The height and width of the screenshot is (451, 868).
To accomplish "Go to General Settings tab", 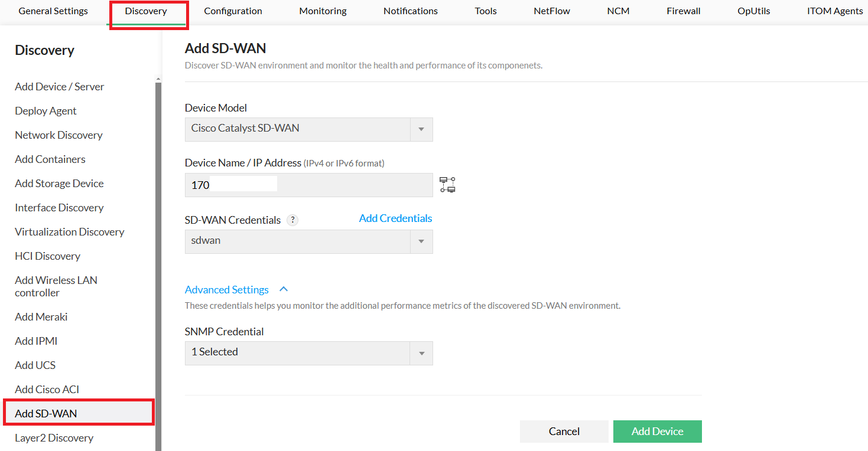I will [x=53, y=11].
